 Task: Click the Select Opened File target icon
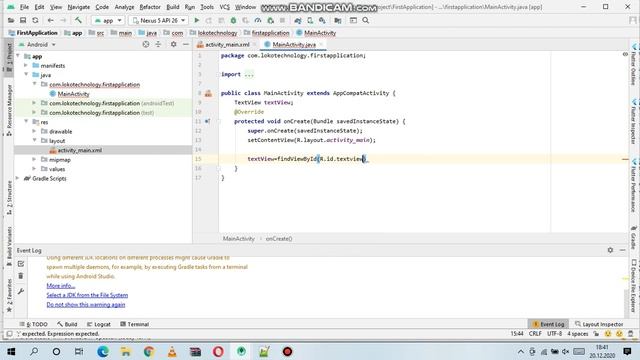(146, 44)
